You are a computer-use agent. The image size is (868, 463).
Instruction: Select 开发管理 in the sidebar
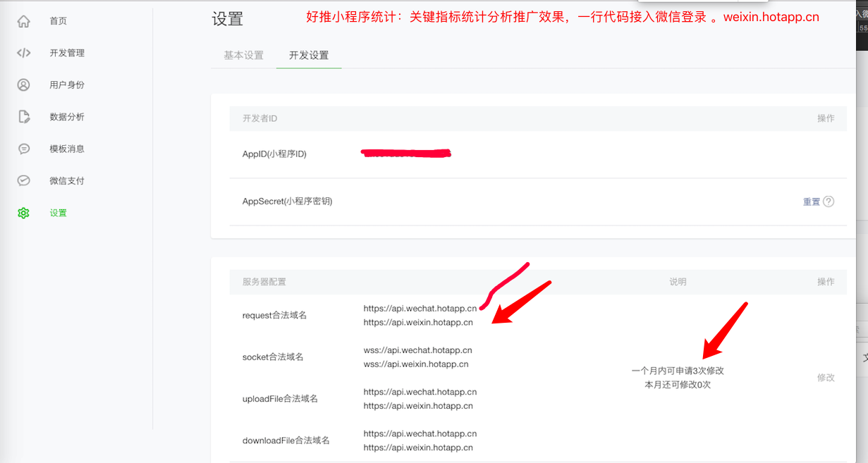click(67, 52)
